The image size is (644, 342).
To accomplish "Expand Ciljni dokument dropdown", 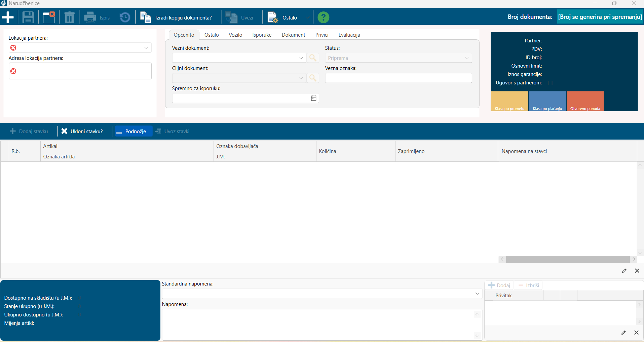I will click(x=301, y=78).
